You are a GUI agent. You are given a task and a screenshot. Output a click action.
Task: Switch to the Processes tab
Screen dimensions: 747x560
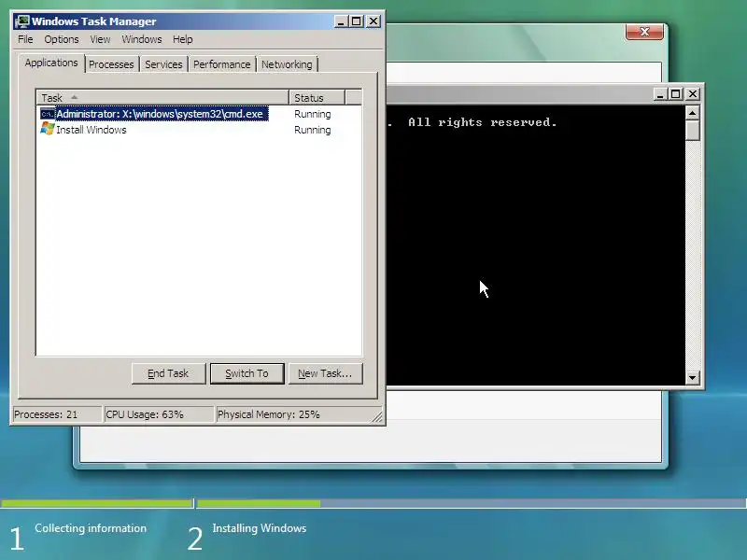[111, 64]
